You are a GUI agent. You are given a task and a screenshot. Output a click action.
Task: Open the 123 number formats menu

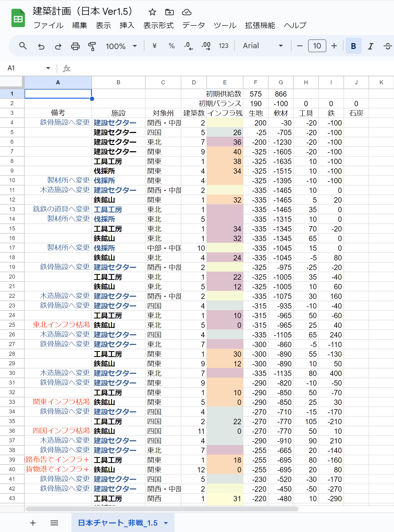(x=223, y=46)
